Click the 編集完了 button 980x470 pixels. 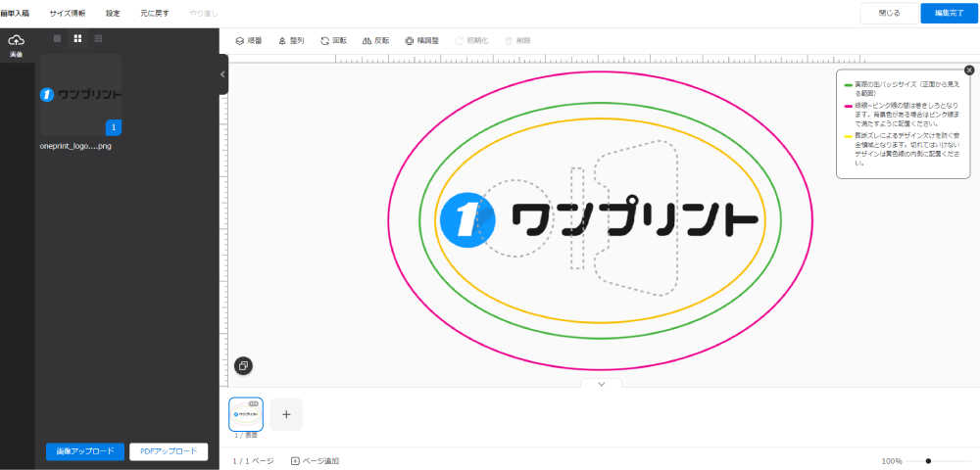(x=948, y=14)
